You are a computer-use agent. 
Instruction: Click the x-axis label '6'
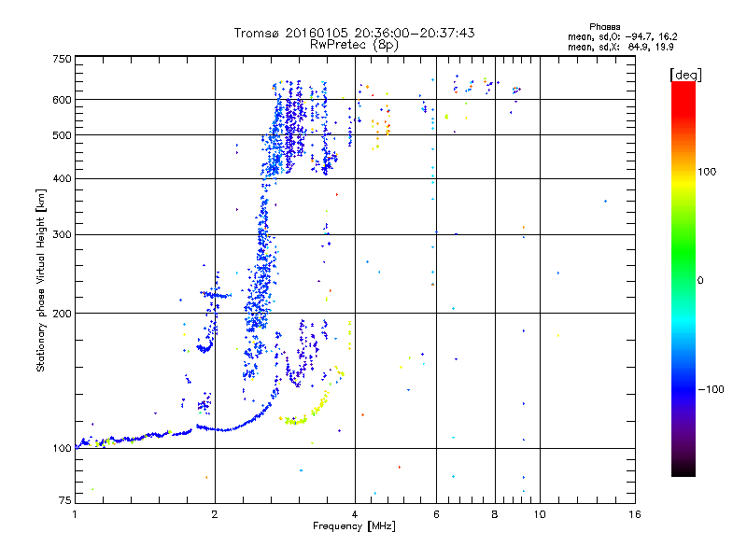tap(436, 514)
